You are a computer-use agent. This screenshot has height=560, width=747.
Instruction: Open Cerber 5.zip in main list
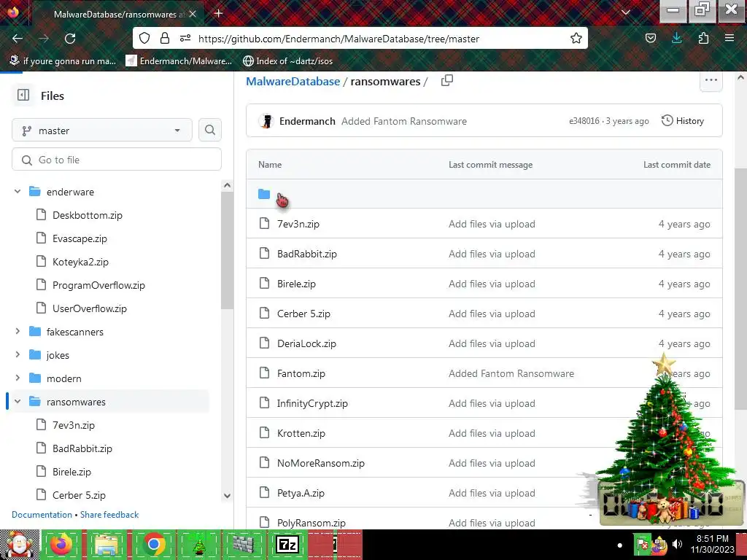(x=303, y=314)
